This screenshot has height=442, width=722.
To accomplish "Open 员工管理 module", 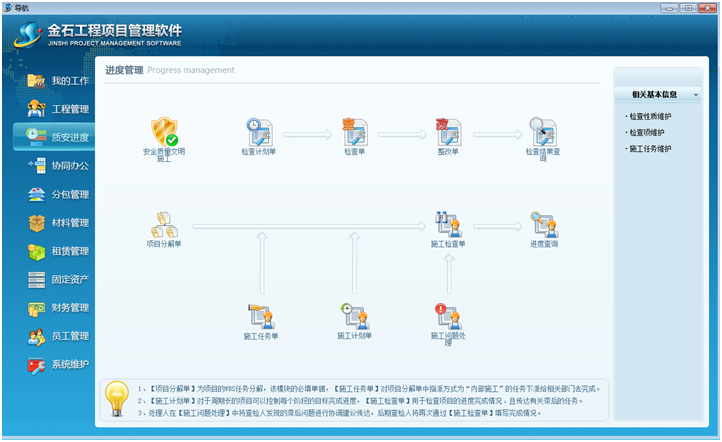I will pos(58,336).
